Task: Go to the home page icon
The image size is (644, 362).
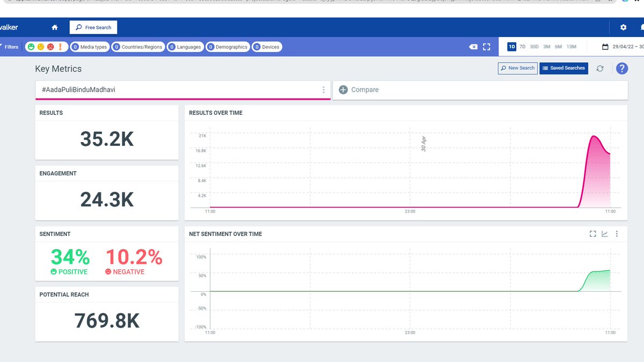Action: tap(54, 27)
